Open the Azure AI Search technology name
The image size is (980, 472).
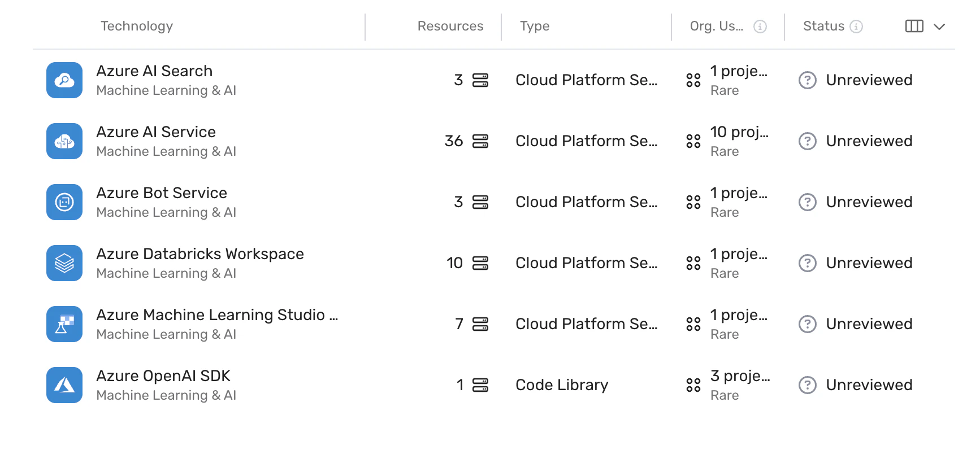coord(154,71)
